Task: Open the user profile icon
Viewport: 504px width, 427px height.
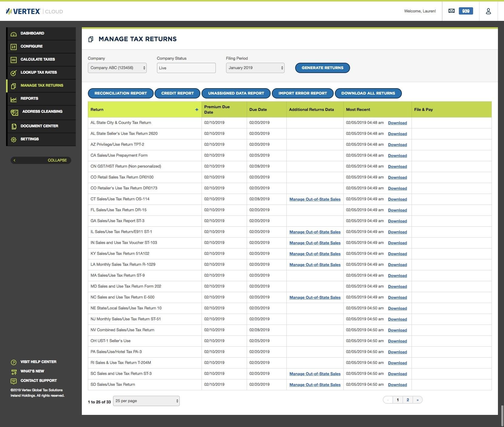Action: [488, 11]
